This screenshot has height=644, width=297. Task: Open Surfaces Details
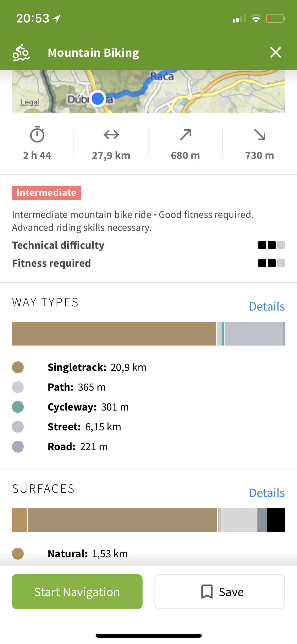[267, 493]
